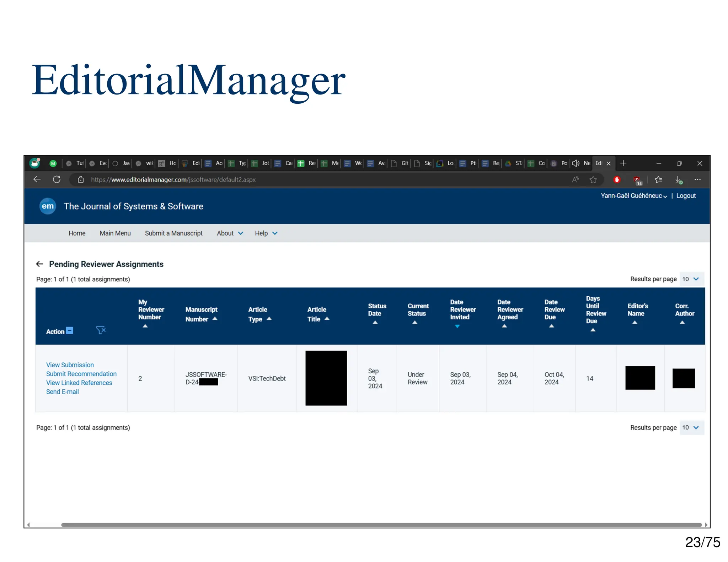The width and height of the screenshot is (728, 562).
Task: Click View Linked References link
Action: point(79,383)
